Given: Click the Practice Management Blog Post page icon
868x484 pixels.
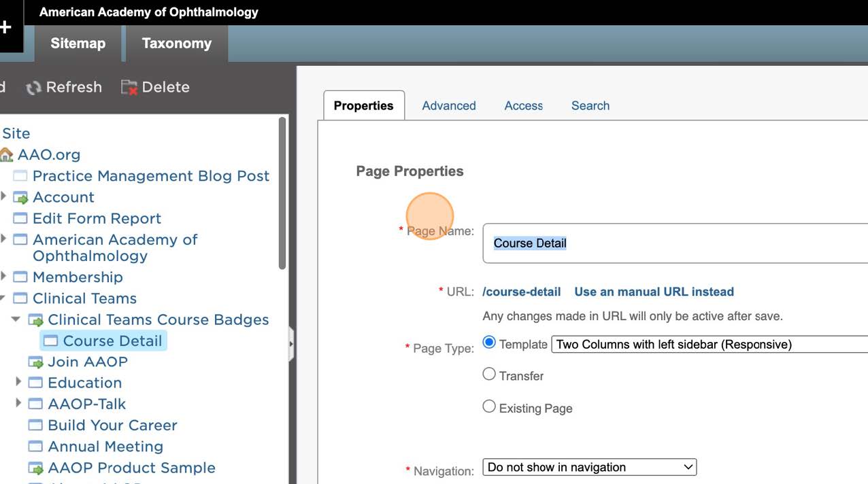Looking at the screenshot, I should tap(20, 176).
